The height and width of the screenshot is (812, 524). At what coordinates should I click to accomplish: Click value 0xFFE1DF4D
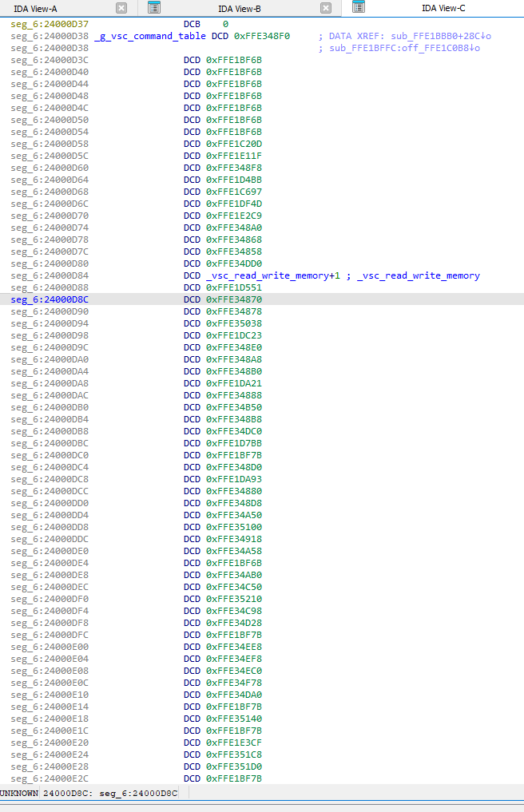pyautogui.click(x=234, y=204)
